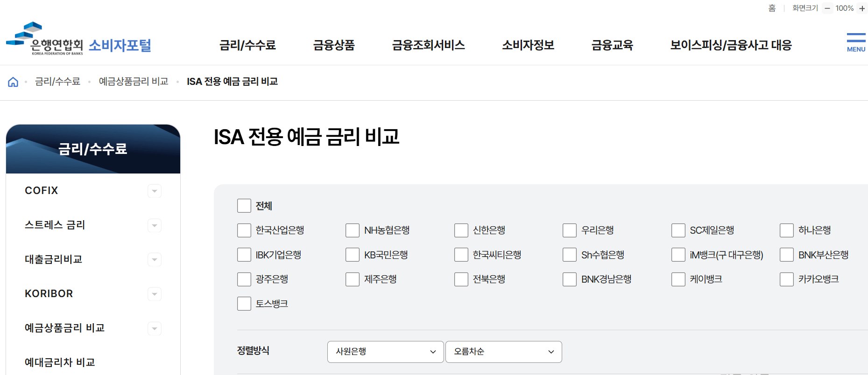Expand the COFIX sidebar section
868x375 pixels.
click(x=154, y=191)
